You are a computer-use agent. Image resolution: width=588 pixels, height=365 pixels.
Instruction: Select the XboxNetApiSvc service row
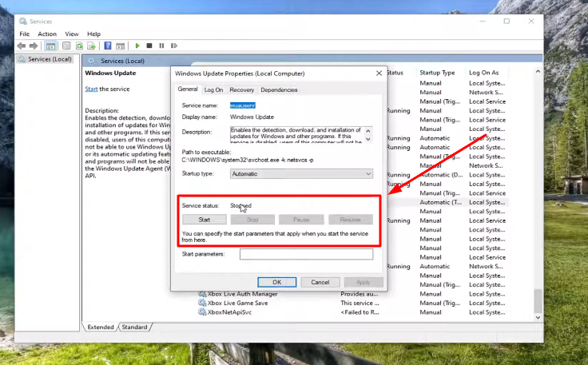(352, 311)
